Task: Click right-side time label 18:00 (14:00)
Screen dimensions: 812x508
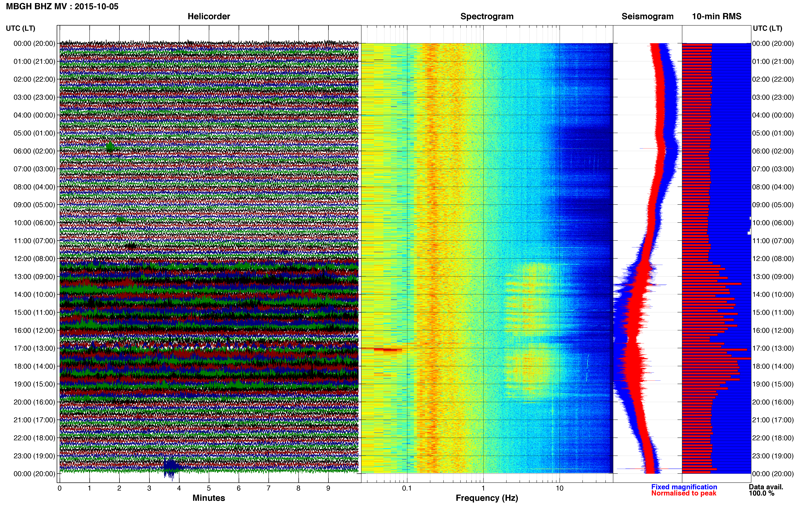Action: 773,366
